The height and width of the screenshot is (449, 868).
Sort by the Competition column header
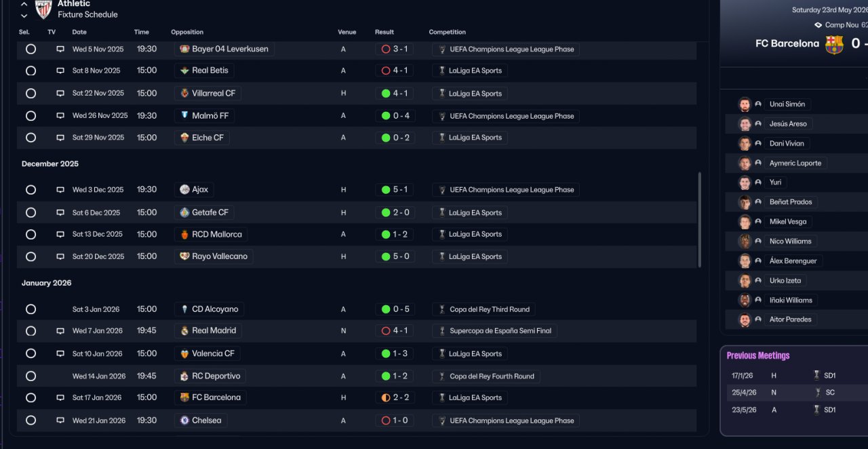447,32
